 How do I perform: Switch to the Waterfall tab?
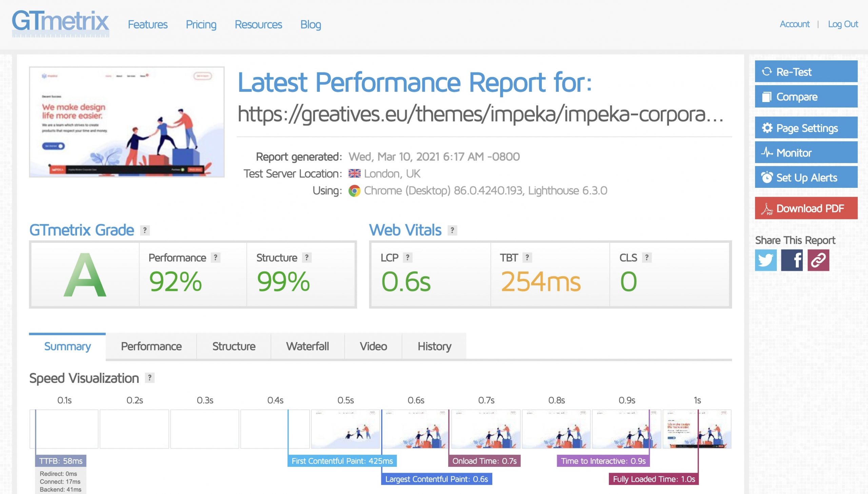point(307,346)
